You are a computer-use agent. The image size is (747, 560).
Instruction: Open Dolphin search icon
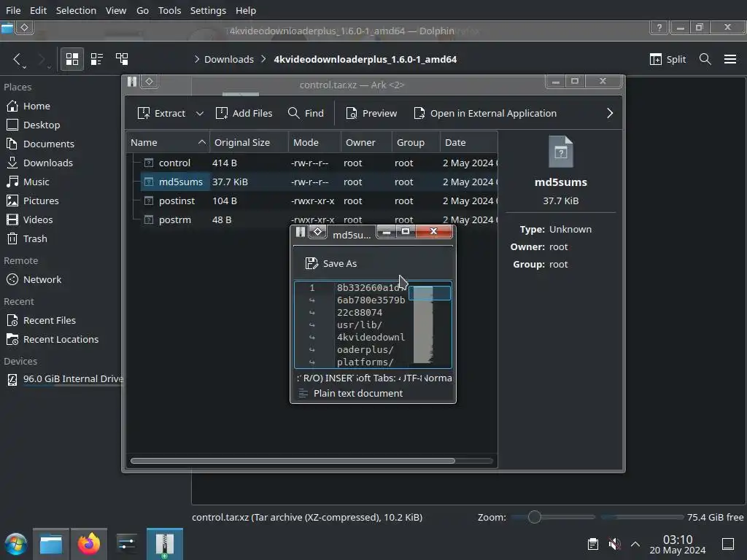point(705,59)
